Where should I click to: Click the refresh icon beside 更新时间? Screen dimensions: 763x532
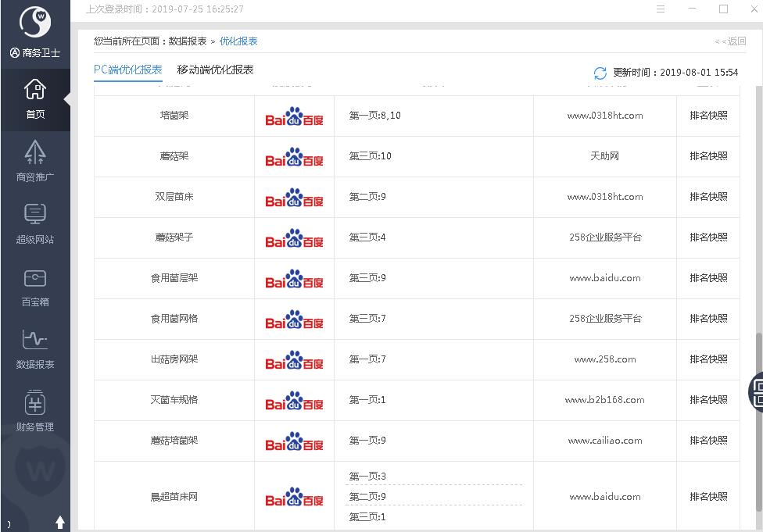pyautogui.click(x=600, y=73)
